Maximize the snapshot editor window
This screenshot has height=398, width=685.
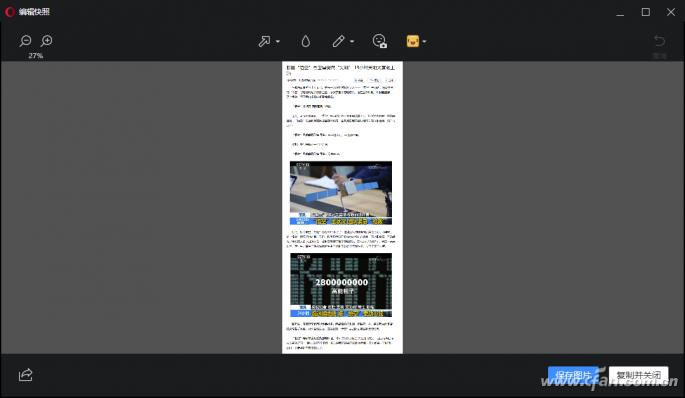click(x=645, y=12)
